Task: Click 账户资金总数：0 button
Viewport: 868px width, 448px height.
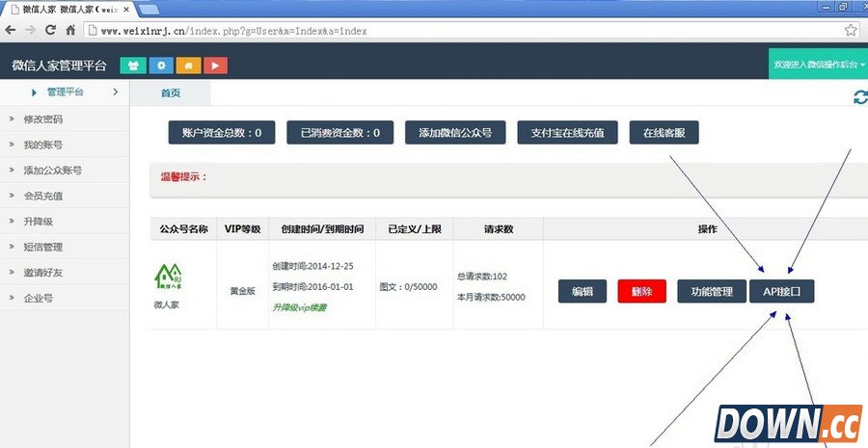Action: coord(222,133)
